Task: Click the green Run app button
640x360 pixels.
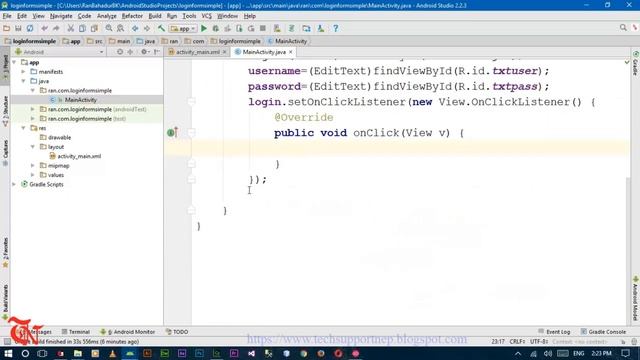Action: click(204, 28)
